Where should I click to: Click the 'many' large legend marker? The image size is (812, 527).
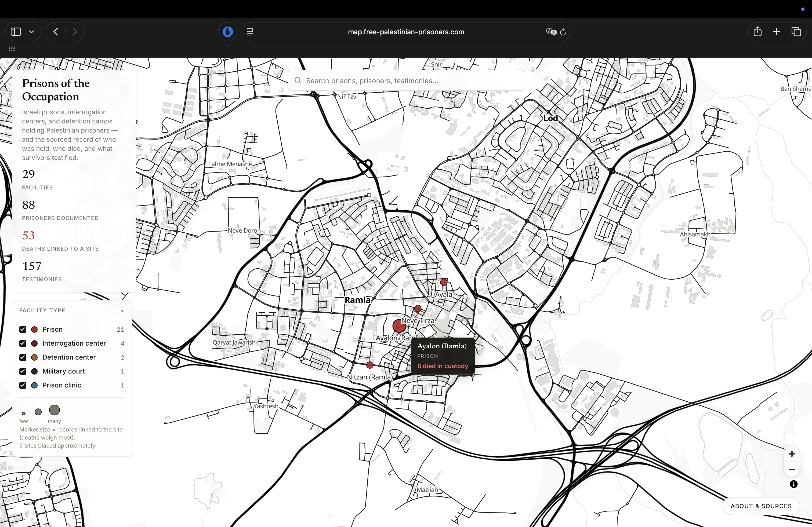click(54, 410)
